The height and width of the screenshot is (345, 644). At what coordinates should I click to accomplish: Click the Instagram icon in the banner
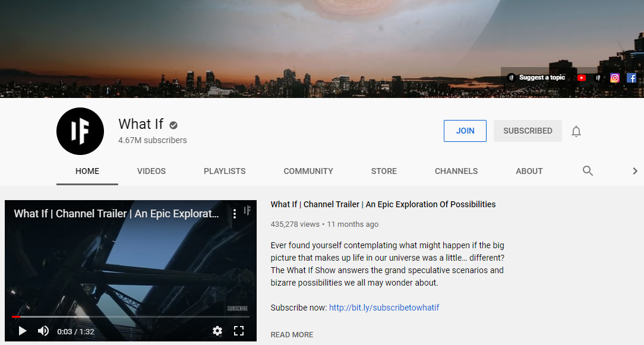click(614, 78)
